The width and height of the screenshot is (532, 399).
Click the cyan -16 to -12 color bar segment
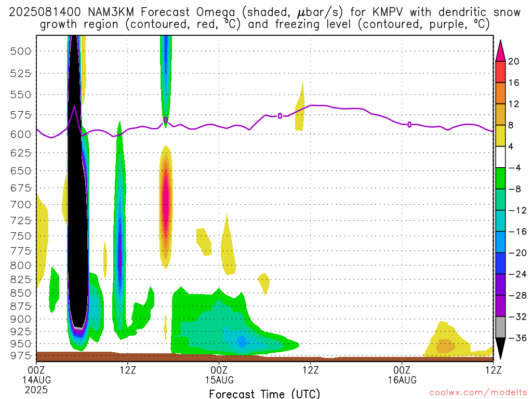[x=500, y=221]
